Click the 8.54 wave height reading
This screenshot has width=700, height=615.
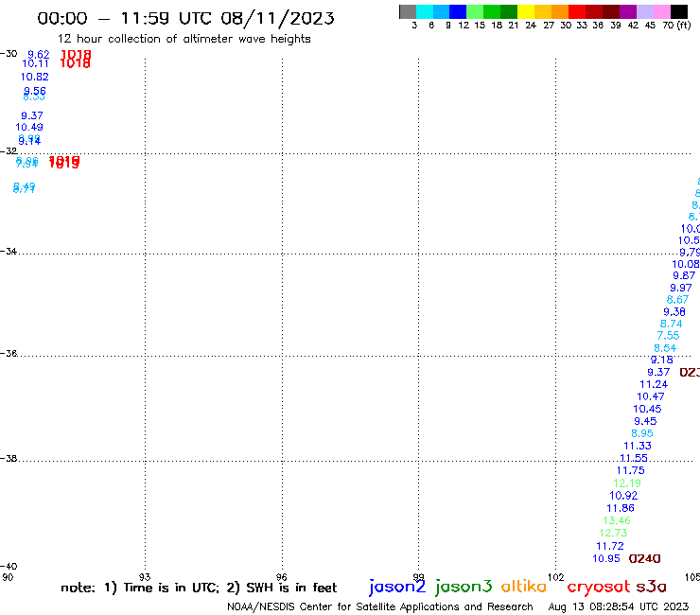tap(665, 348)
